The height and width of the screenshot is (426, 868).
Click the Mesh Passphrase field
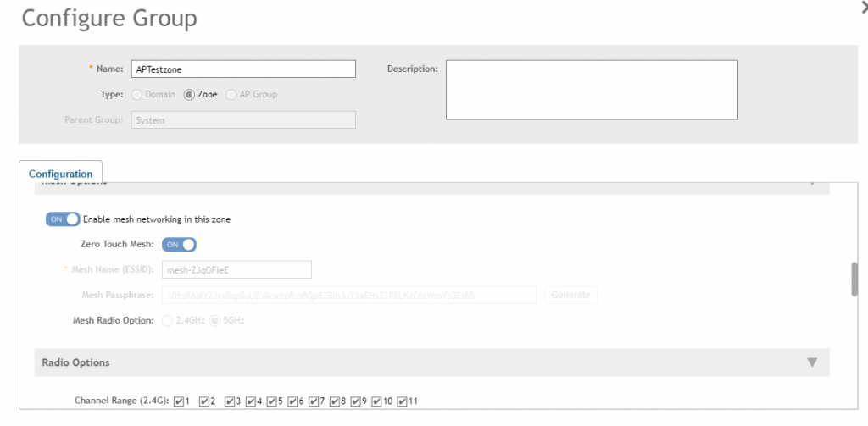348,295
